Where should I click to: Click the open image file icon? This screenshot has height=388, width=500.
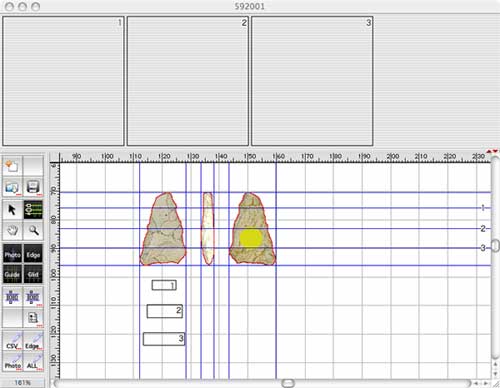click(x=12, y=187)
